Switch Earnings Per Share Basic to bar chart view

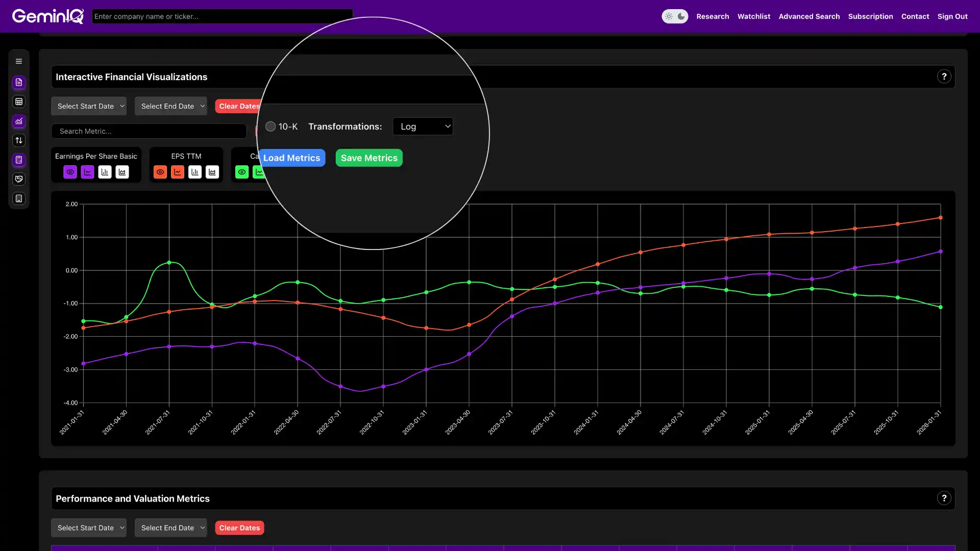(105, 172)
